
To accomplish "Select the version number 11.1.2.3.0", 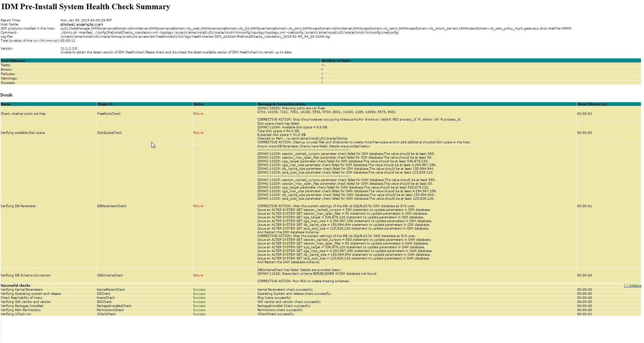I will [69, 49].
